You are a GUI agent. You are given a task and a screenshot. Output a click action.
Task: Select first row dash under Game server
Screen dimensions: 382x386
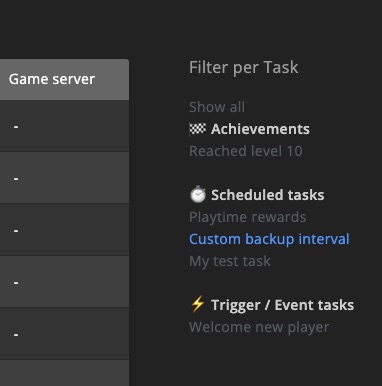tap(16, 126)
